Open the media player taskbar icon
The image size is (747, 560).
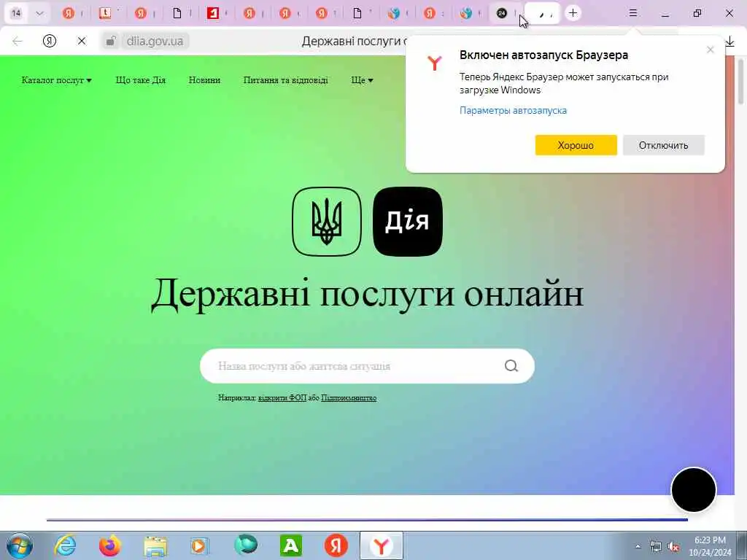tap(200, 546)
